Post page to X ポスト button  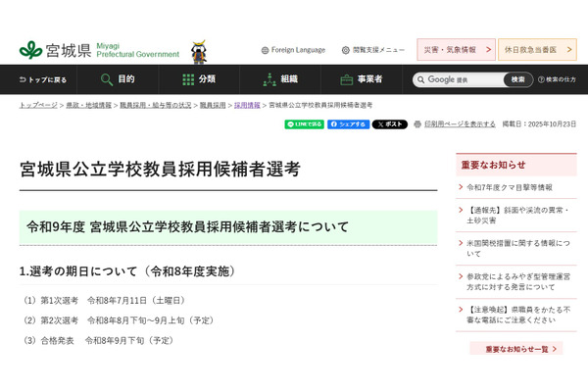click(389, 124)
